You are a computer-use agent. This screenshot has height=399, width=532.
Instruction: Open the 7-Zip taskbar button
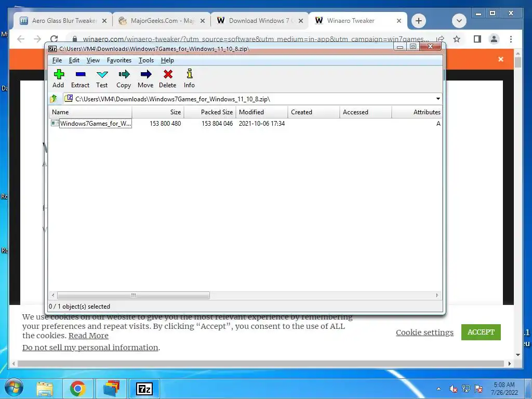(144, 389)
